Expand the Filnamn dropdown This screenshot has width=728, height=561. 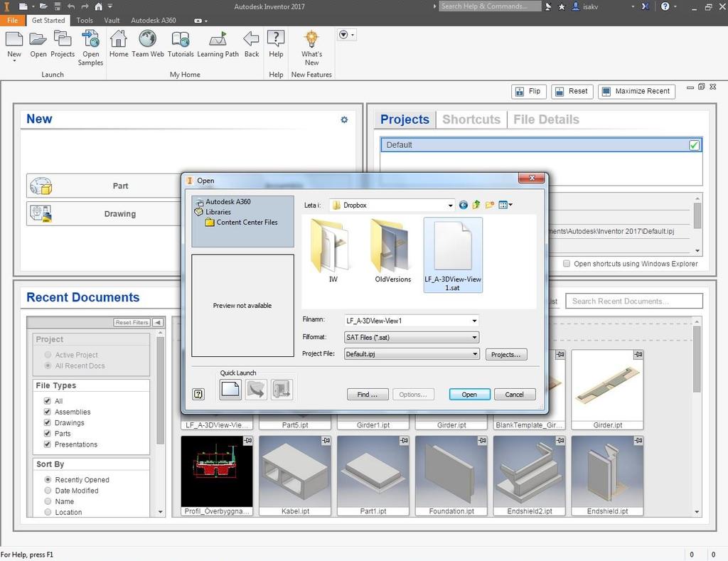(x=474, y=321)
